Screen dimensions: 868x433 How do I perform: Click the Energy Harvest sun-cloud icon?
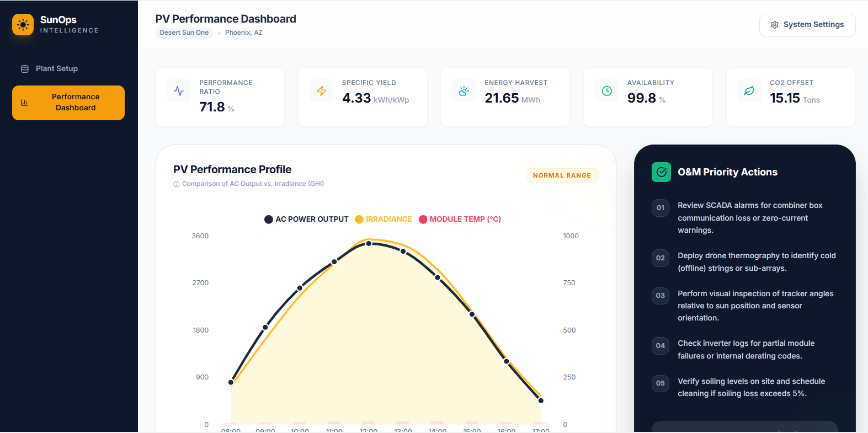pos(464,91)
